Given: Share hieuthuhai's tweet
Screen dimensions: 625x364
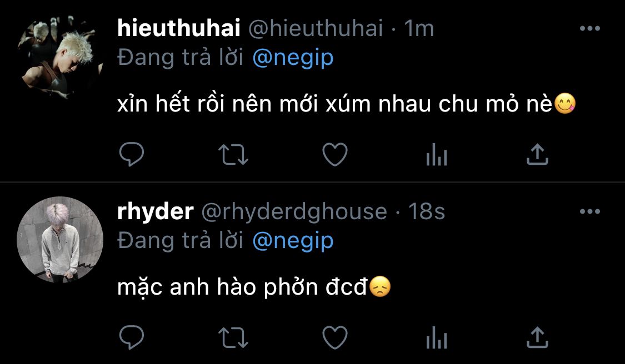Looking at the screenshot, I should tap(537, 154).
